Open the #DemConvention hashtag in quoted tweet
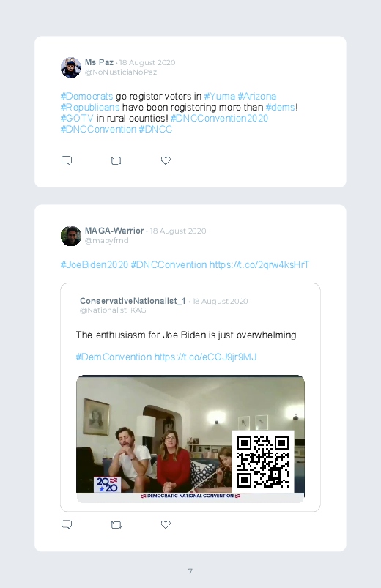 [114, 357]
